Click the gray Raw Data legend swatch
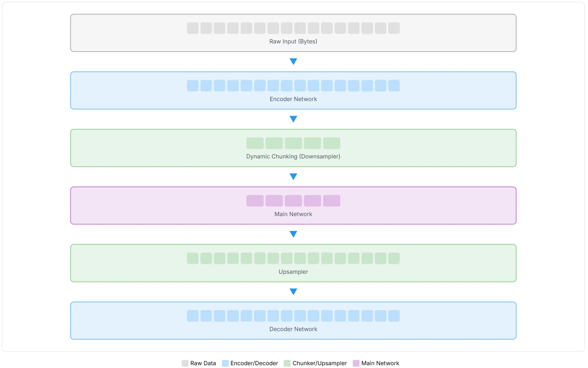Image resolution: width=588 pixels, height=368 pixels. tap(185, 363)
